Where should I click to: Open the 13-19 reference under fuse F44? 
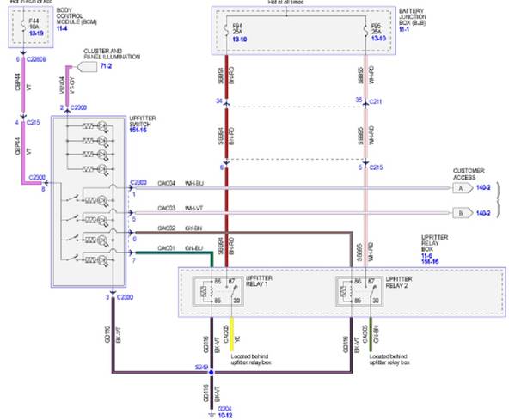pos(36,33)
